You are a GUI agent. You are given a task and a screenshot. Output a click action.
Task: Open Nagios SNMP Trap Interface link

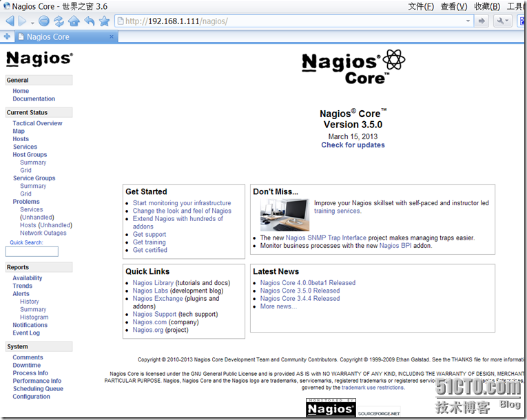point(326,238)
